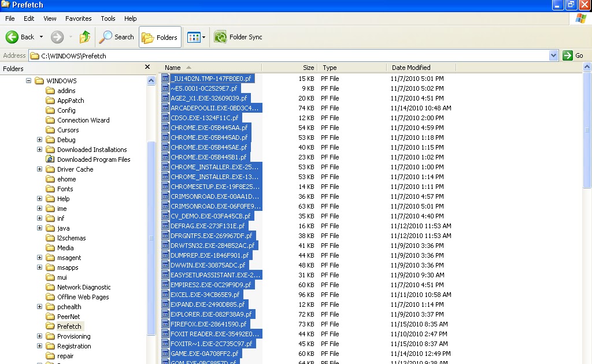
Task: Click the folder tree scroll up arrow
Action: coord(151,81)
